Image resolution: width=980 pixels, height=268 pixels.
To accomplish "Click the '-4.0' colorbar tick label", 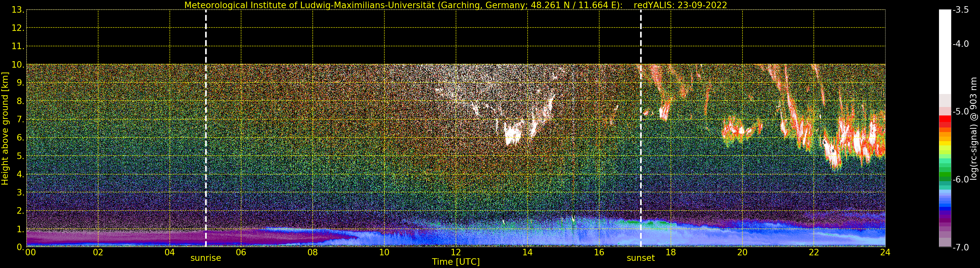I will click(960, 44).
